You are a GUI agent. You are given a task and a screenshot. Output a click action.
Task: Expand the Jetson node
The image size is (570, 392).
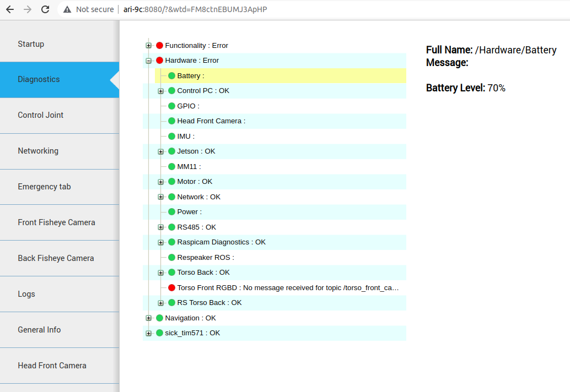(x=160, y=152)
